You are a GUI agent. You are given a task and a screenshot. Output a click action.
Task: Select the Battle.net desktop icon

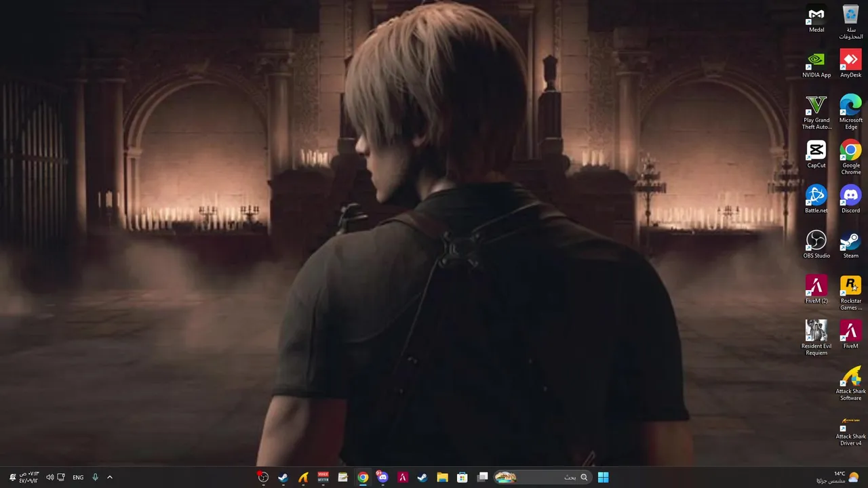[x=816, y=200]
